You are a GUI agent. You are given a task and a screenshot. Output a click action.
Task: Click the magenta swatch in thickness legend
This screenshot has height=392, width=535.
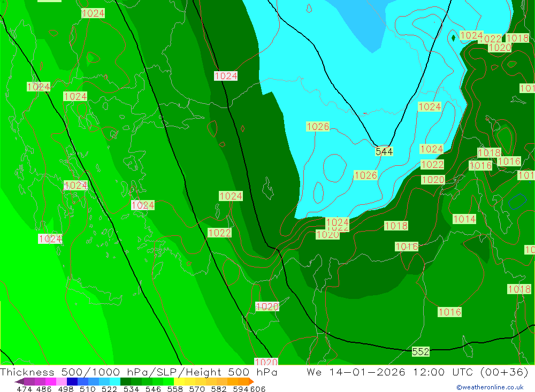click(51, 381)
